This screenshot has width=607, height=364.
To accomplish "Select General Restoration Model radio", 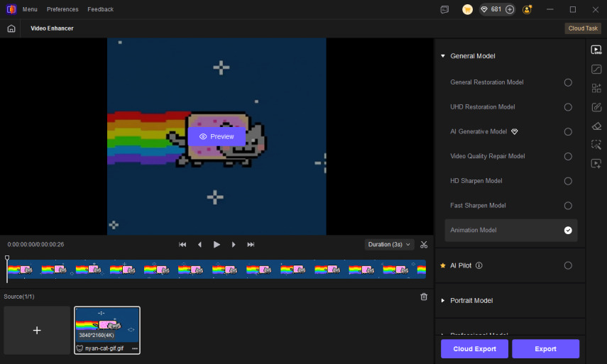I will click(568, 82).
